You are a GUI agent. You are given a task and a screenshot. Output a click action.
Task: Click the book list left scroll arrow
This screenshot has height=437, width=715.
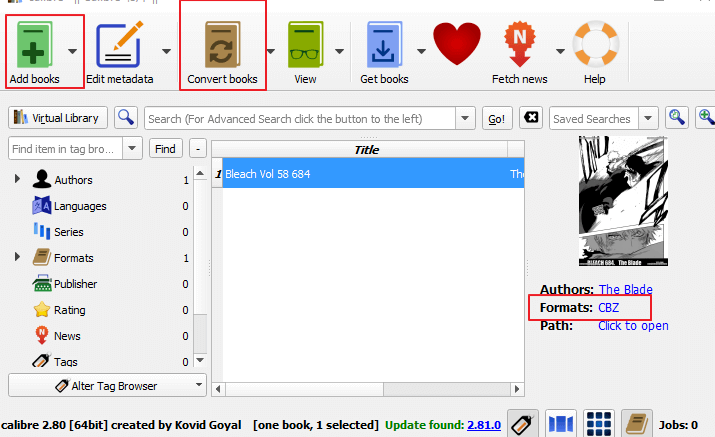[218, 389]
